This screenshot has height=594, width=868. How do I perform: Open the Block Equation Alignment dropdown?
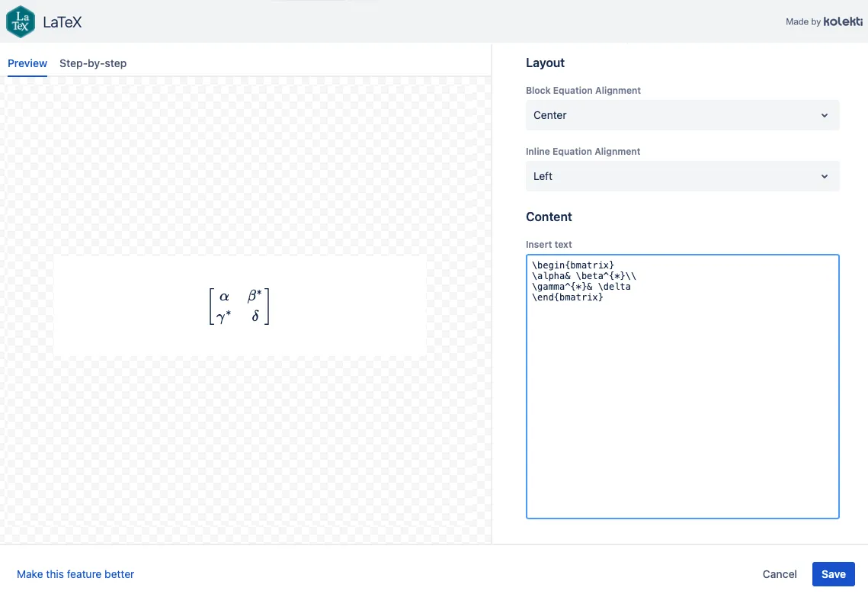(682, 115)
